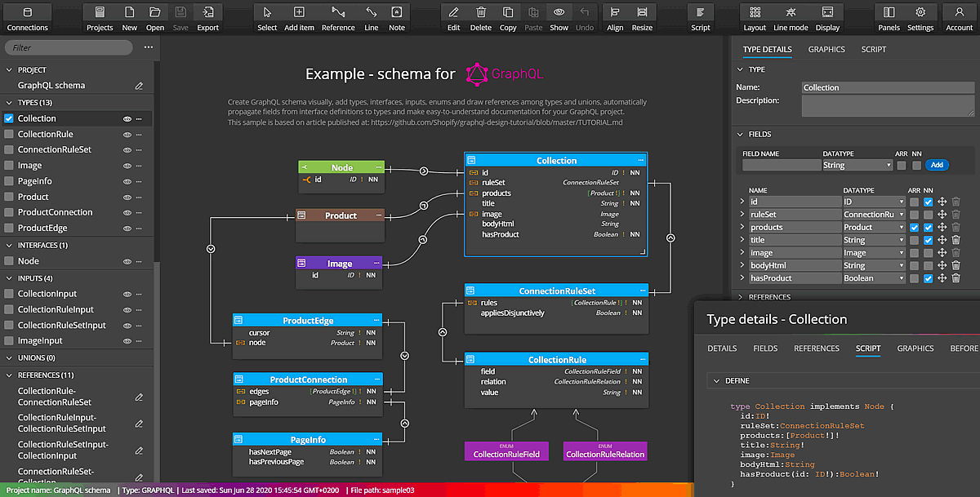
Task: Open DETAILS tab in Type details dialog
Action: pos(722,348)
